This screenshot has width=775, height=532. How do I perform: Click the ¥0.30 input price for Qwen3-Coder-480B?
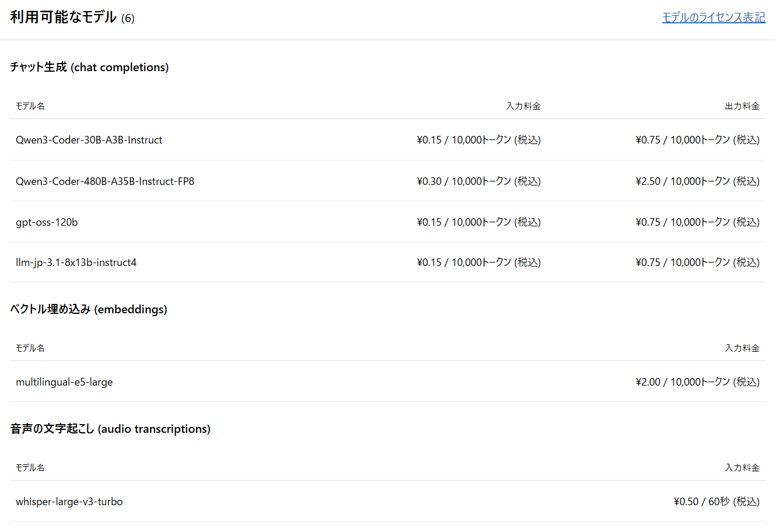[x=479, y=181]
